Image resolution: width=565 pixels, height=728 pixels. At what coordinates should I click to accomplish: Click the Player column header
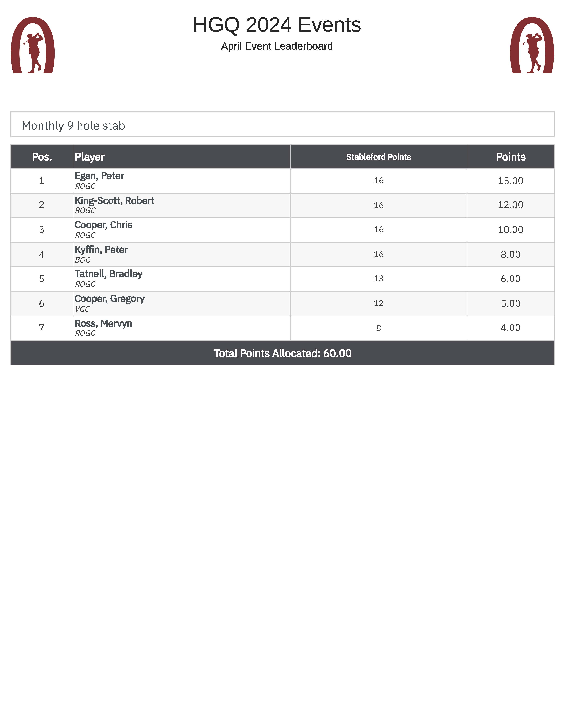coord(90,157)
